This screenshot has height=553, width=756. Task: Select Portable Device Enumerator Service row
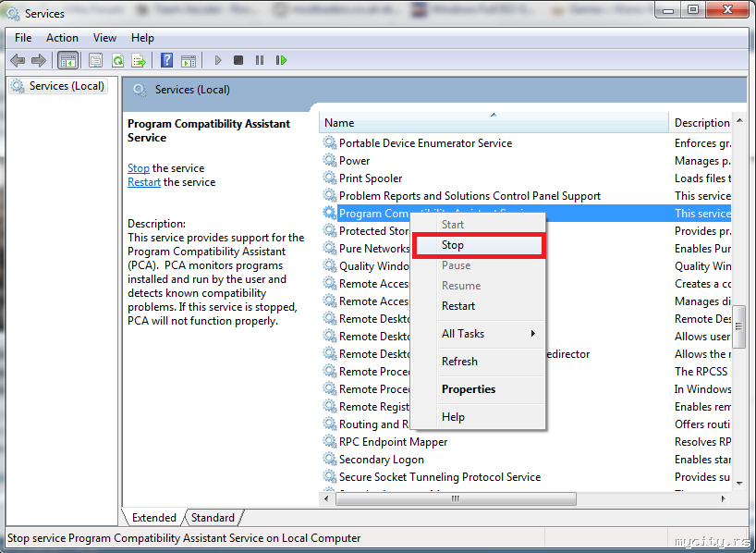click(527, 142)
